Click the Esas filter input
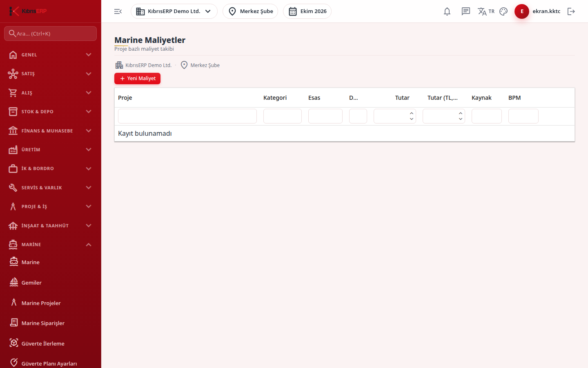This screenshot has height=368, width=588. (x=325, y=116)
